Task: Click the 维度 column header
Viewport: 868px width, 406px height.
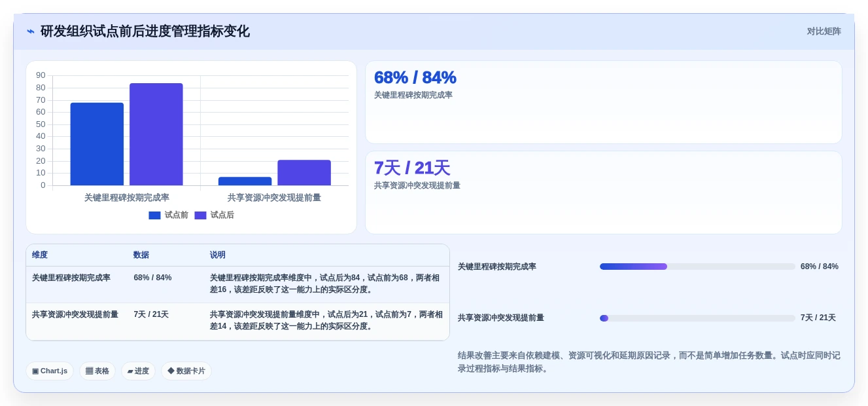Action: (40, 255)
